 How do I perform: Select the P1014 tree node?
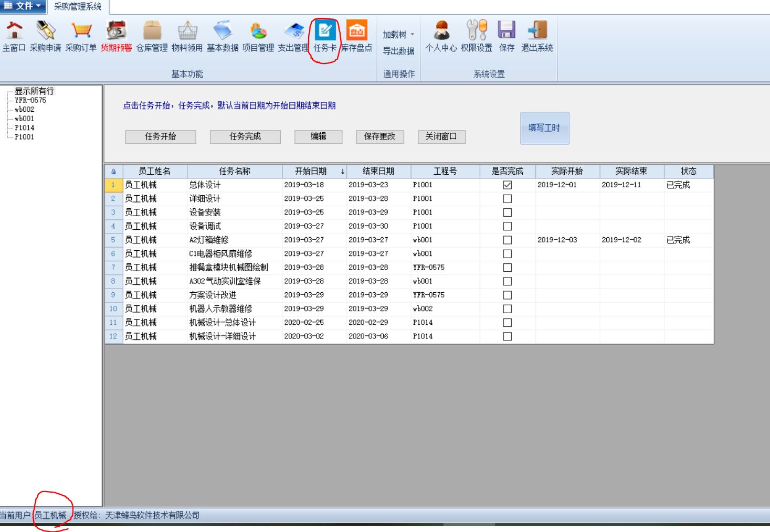pos(24,127)
